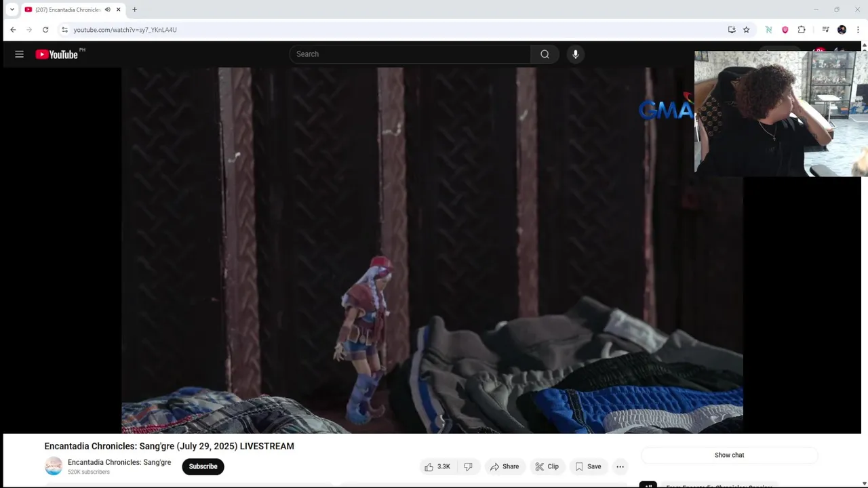Subscribe to the channel
Viewport: 868px width, 488px height.
pos(203,466)
